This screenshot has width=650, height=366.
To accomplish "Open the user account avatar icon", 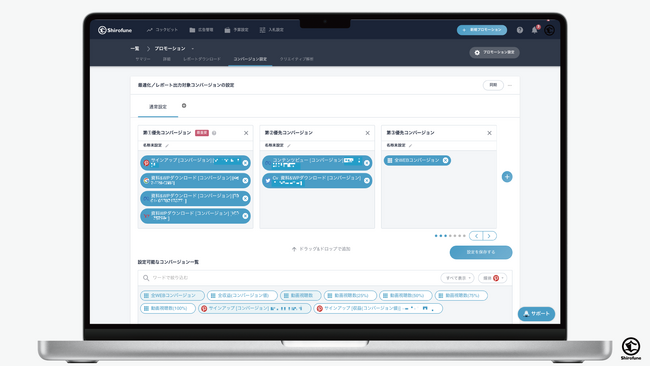I will point(550,30).
